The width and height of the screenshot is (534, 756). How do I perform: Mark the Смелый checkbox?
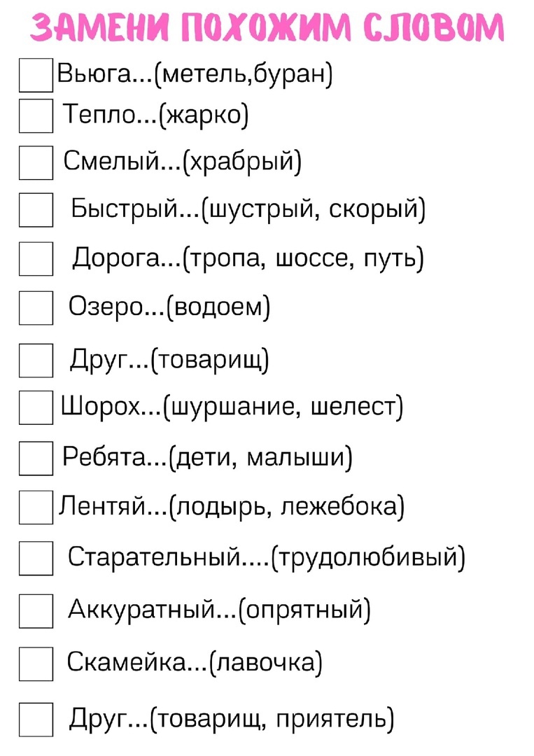click(36, 163)
